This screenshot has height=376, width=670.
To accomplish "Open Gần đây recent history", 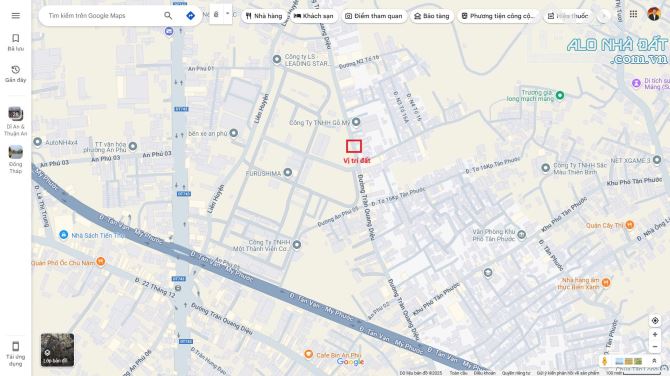I will pyautogui.click(x=16, y=74).
